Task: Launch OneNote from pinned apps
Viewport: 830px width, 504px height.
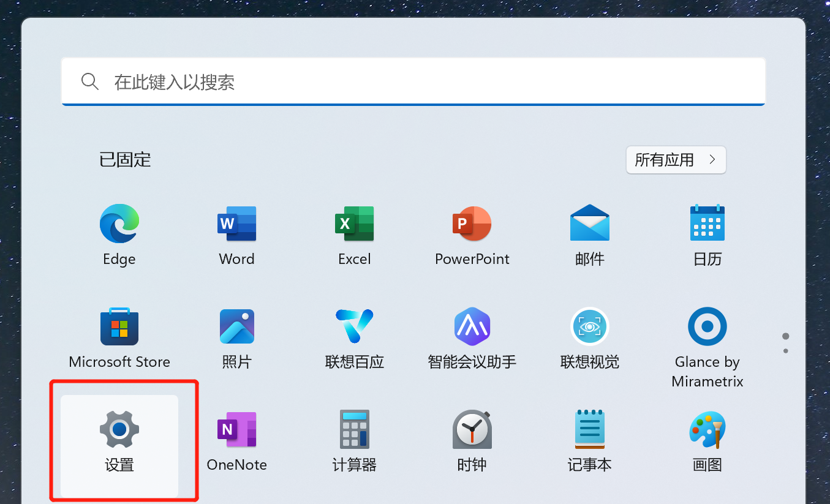Action: 237,442
